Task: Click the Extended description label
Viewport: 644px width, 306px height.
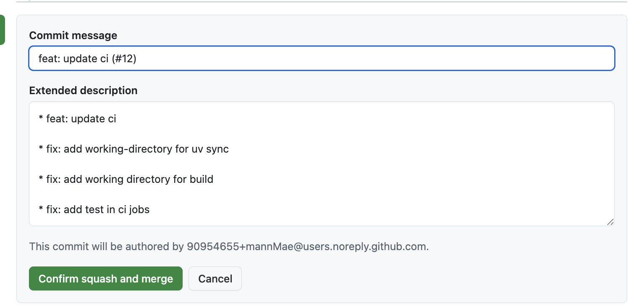Action: click(x=83, y=90)
